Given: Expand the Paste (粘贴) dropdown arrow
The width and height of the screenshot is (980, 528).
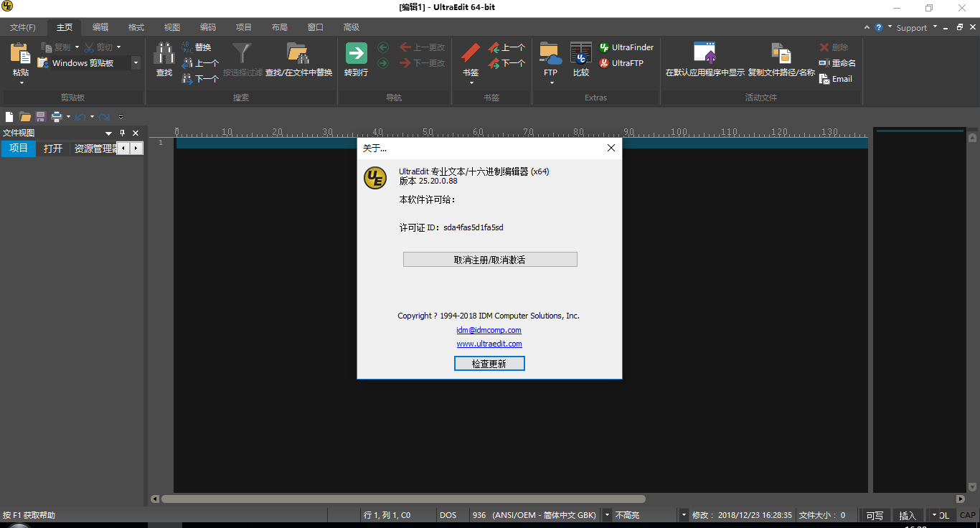Looking at the screenshot, I should [x=21, y=82].
